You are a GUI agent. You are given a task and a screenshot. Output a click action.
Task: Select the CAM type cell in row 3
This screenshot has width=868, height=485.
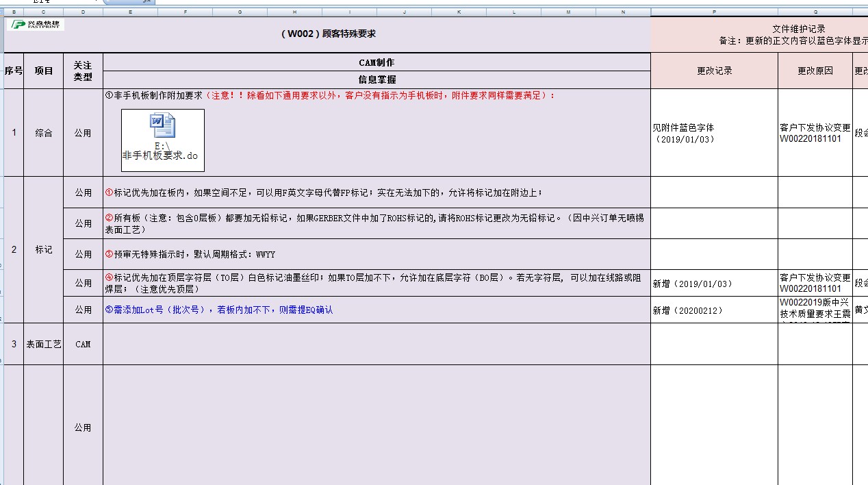[x=83, y=344]
